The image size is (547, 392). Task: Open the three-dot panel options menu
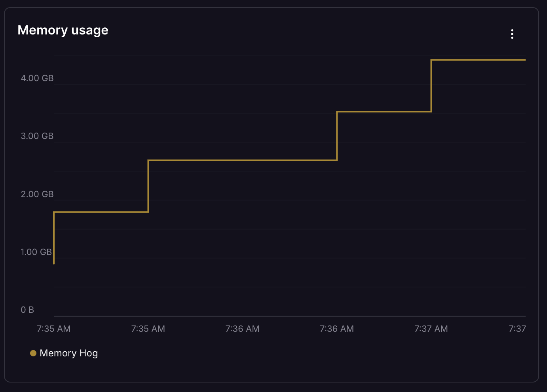pos(512,34)
